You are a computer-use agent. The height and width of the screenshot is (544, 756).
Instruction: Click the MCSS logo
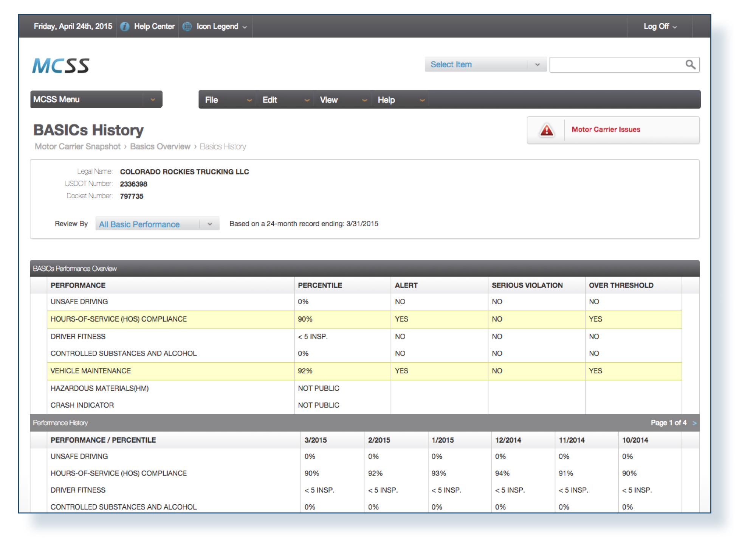[x=61, y=66]
